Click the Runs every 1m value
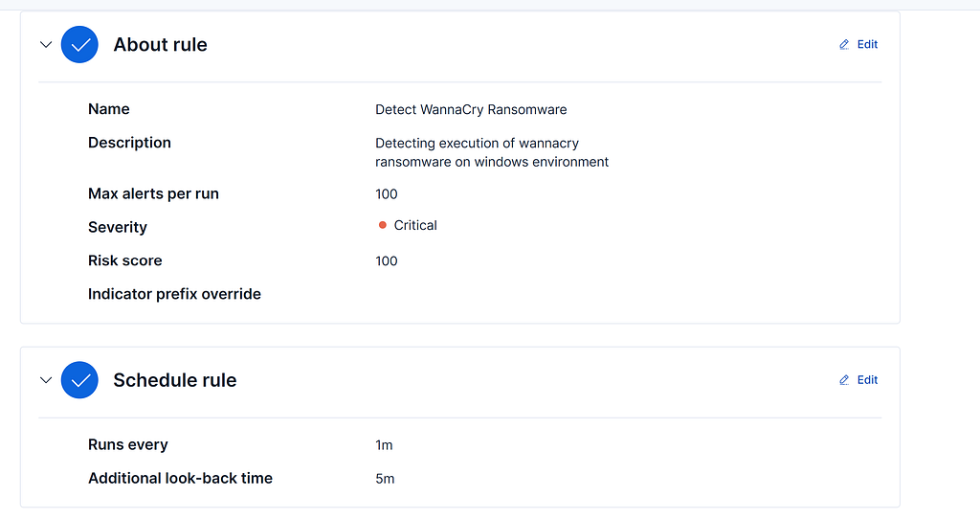This screenshot has width=980, height=519. (384, 445)
